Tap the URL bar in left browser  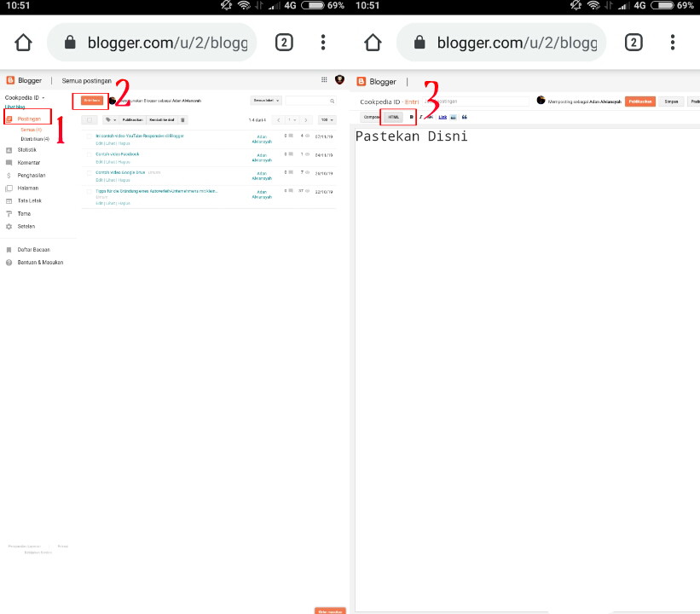tap(152, 43)
